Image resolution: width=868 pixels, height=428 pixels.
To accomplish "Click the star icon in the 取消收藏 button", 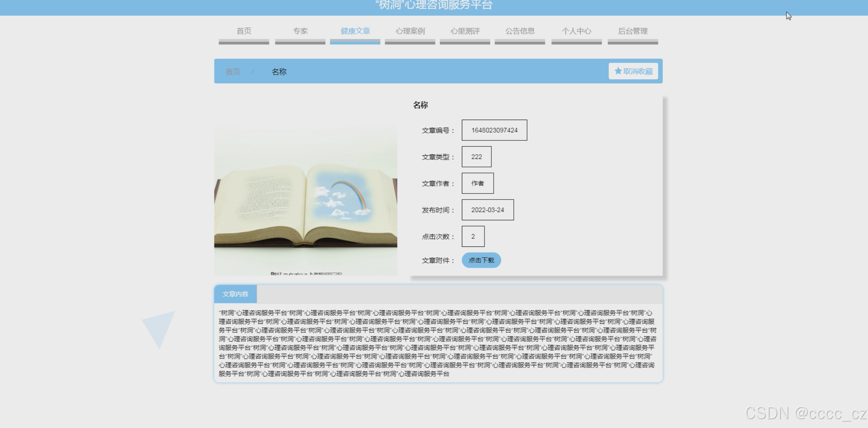I will coord(618,71).
